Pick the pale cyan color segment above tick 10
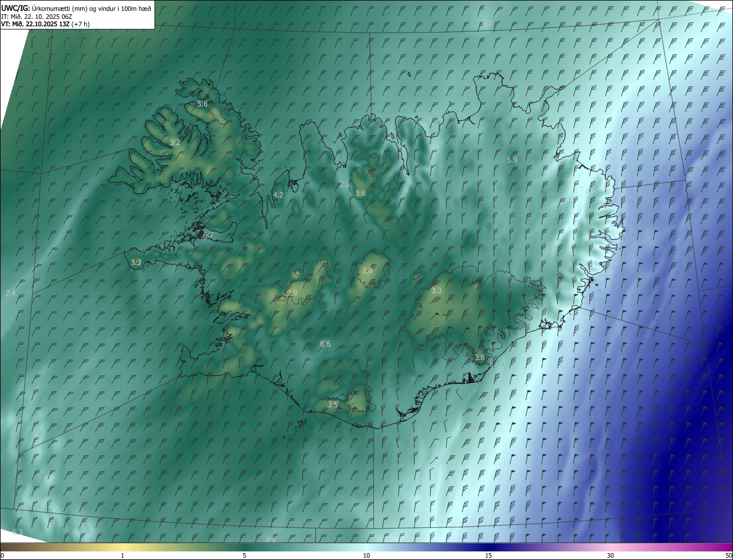The height and width of the screenshot is (560, 733). [366, 547]
